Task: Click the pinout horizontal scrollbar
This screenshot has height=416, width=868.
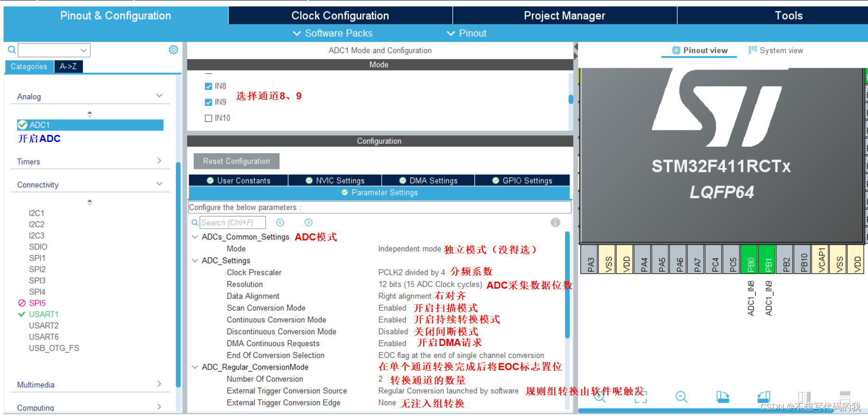Action: [x=706, y=411]
